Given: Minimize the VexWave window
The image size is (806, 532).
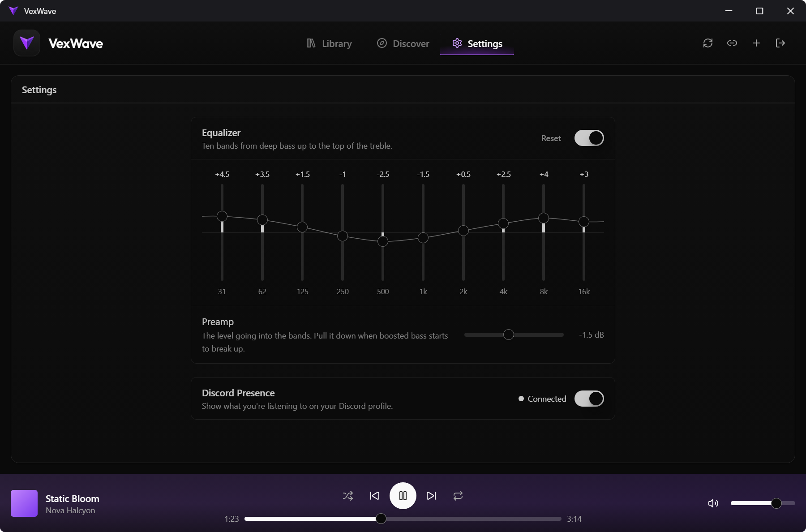Looking at the screenshot, I should [x=729, y=11].
